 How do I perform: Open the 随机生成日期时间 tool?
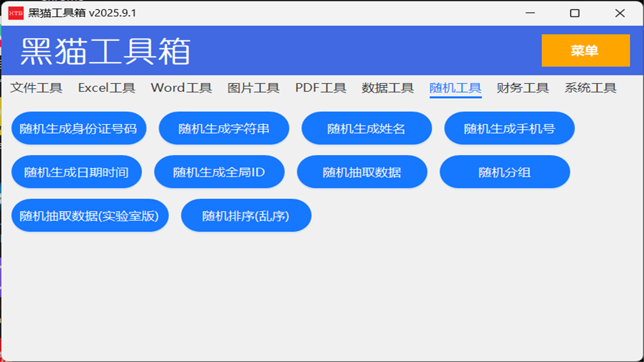pyautogui.click(x=76, y=171)
